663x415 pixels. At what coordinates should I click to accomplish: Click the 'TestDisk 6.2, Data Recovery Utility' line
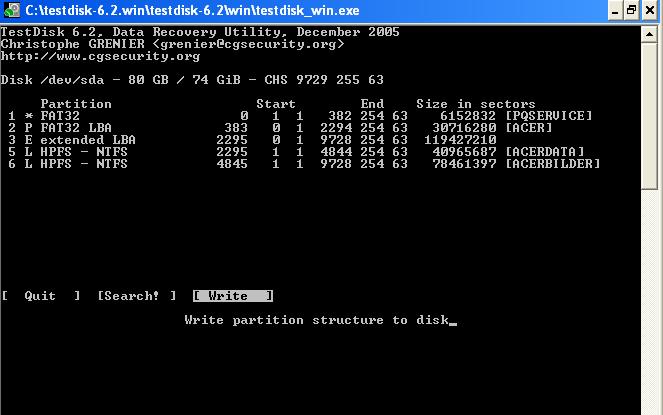[200, 32]
